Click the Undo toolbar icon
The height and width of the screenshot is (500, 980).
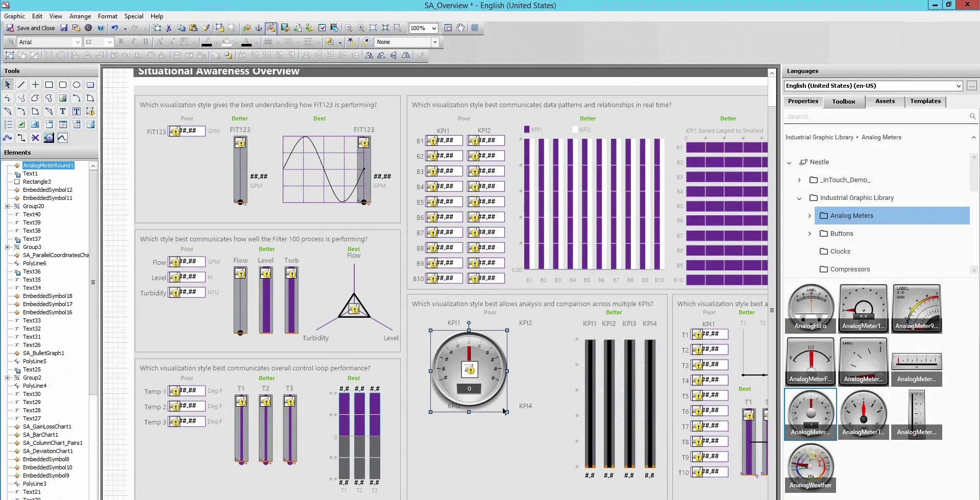click(115, 28)
